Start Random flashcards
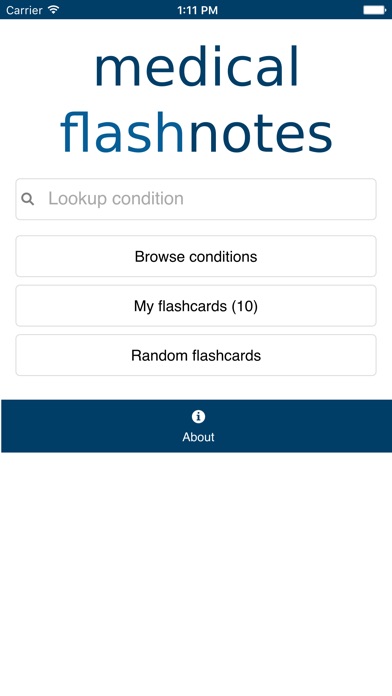The image size is (392, 696). pyautogui.click(x=196, y=355)
